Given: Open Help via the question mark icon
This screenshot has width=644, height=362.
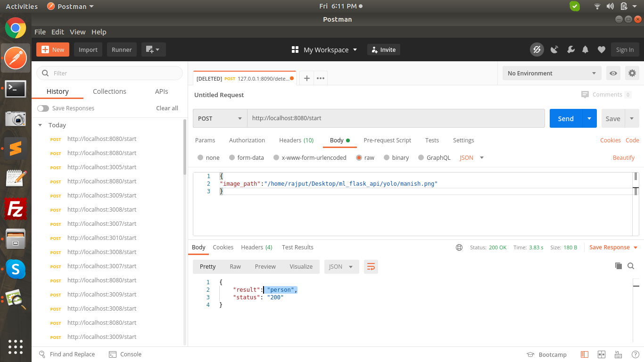Looking at the screenshot, I should pyautogui.click(x=635, y=354).
